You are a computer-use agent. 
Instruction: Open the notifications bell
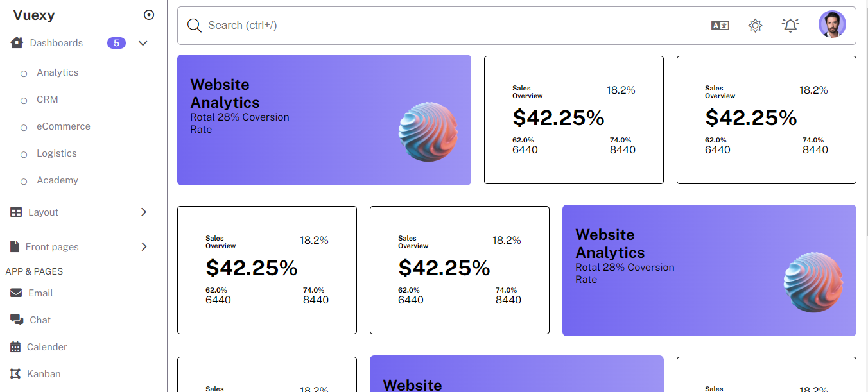tap(790, 25)
